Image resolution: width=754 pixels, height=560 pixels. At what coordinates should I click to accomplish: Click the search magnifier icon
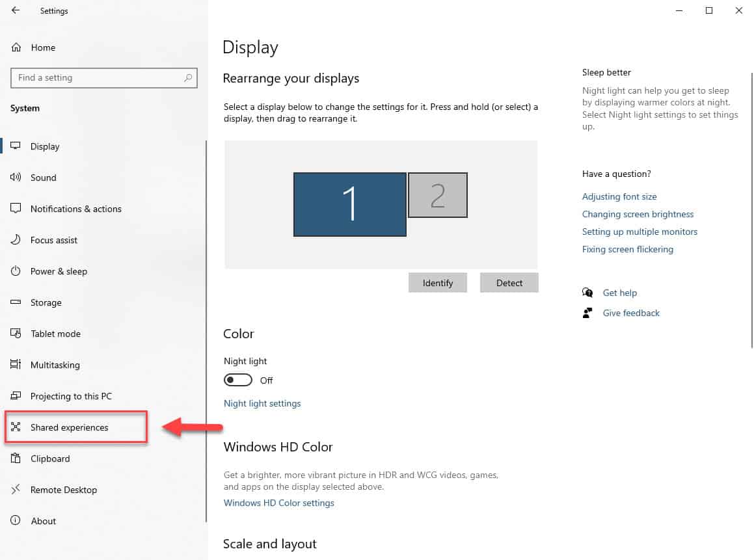[188, 77]
